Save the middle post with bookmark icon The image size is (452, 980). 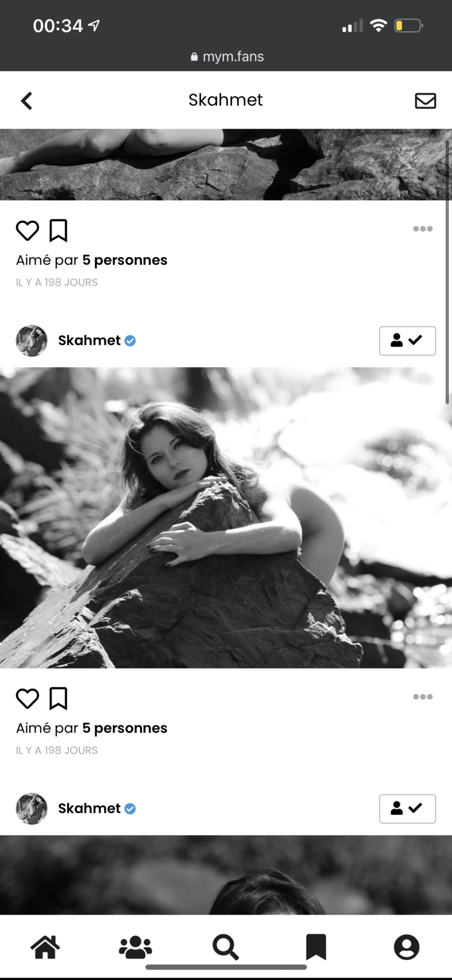pyautogui.click(x=58, y=698)
